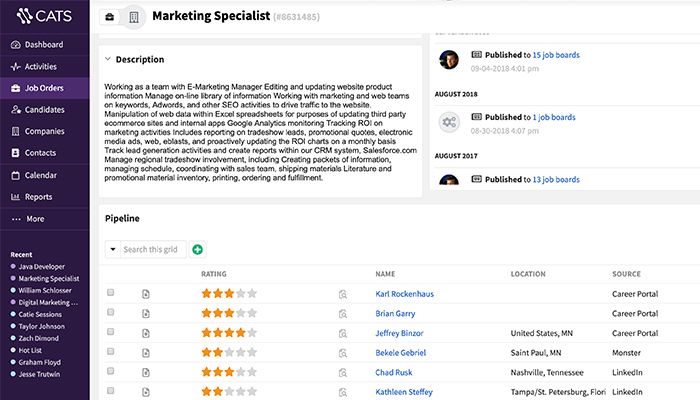
Task: Open Bekele Gebriel's candidate profile link
Action: coord(400,353)
